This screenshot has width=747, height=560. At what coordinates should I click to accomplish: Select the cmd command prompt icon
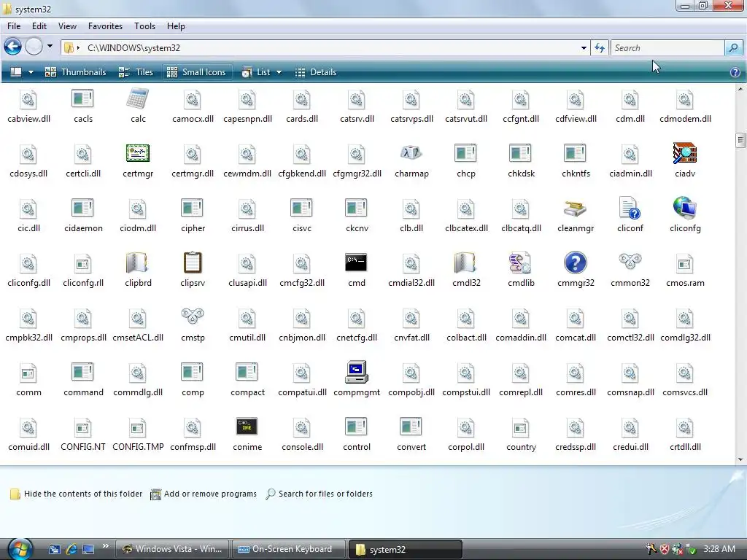tap(356, 262)
